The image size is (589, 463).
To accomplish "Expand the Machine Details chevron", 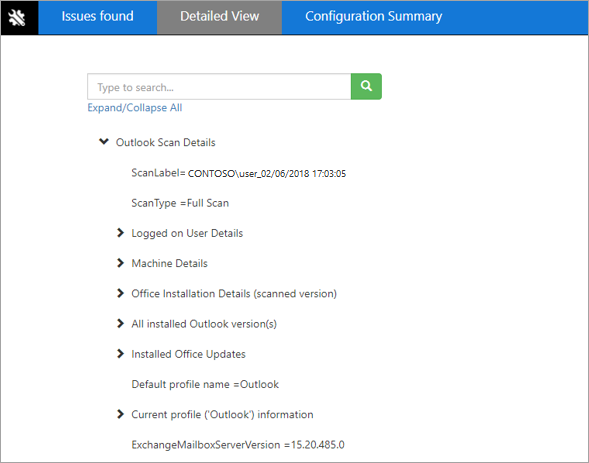I will pos(120,263).
